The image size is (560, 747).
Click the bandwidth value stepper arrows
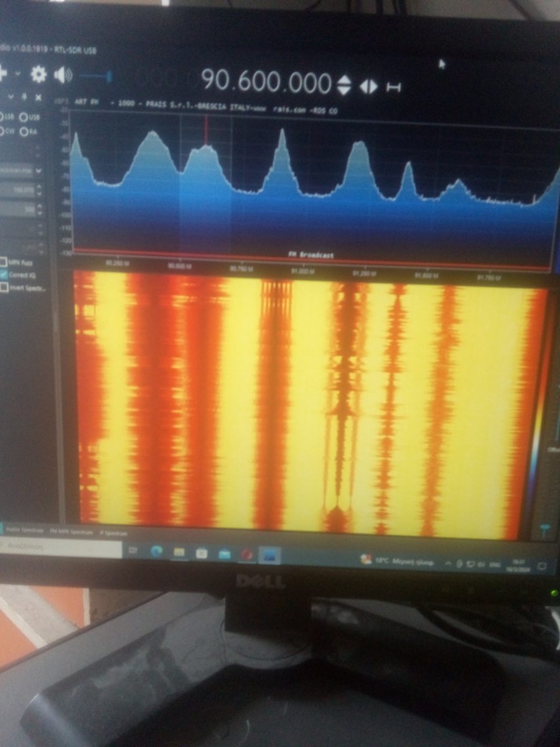[x=39, y=190]
